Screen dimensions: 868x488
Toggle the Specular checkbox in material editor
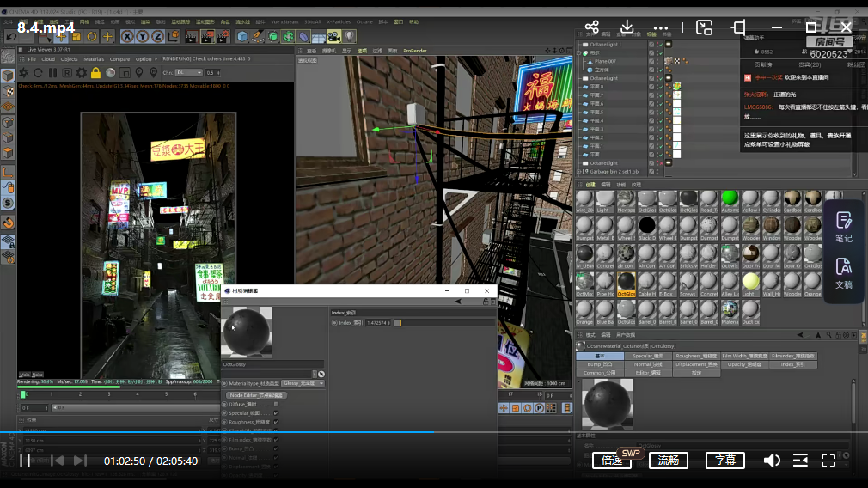[x=276, y=413]
